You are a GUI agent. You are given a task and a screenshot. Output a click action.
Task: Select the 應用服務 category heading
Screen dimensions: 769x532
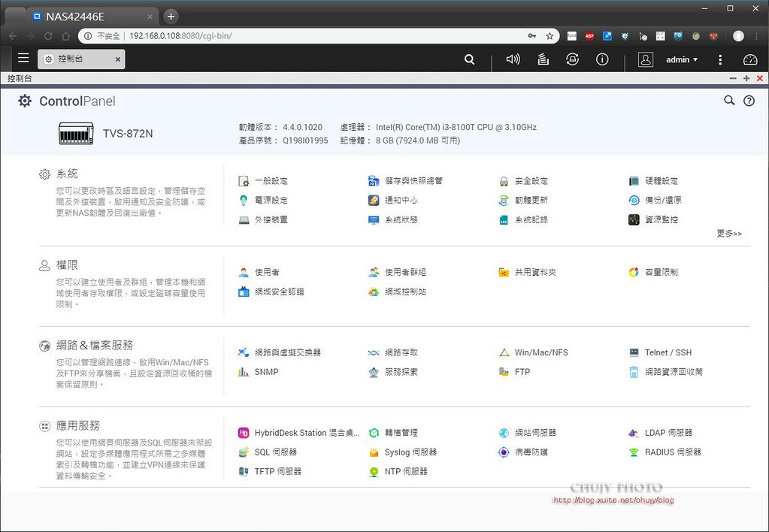(x=78, y=425)
